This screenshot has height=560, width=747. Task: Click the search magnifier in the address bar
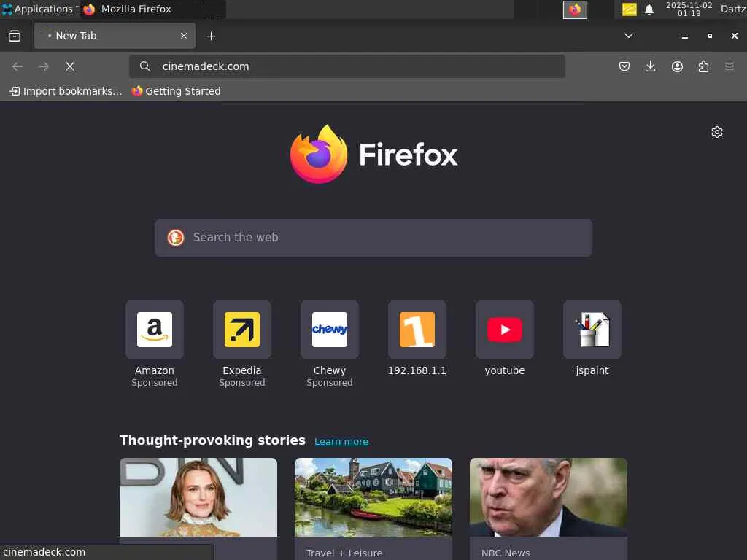point(145,66)
